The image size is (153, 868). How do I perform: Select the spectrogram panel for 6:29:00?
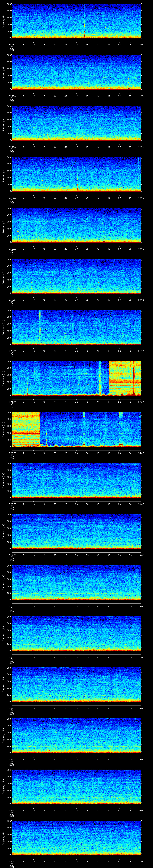pyautogui.click(x=77, y=787)
